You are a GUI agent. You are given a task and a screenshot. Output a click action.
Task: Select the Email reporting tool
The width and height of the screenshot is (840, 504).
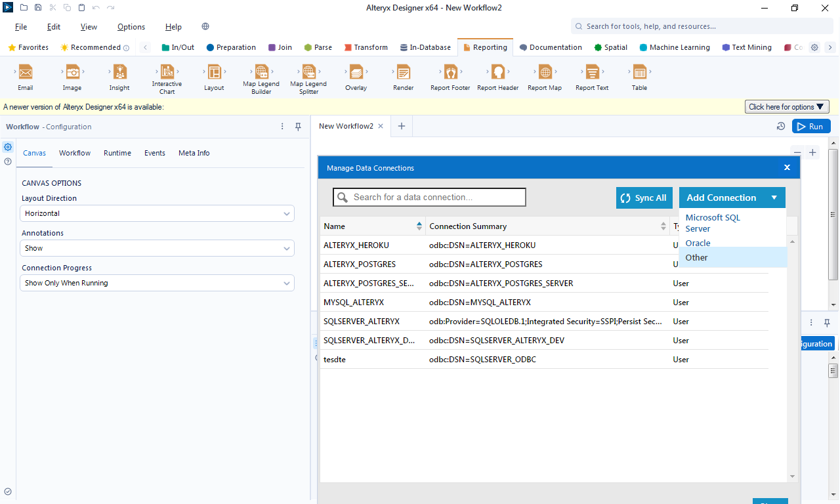[25, 72]
